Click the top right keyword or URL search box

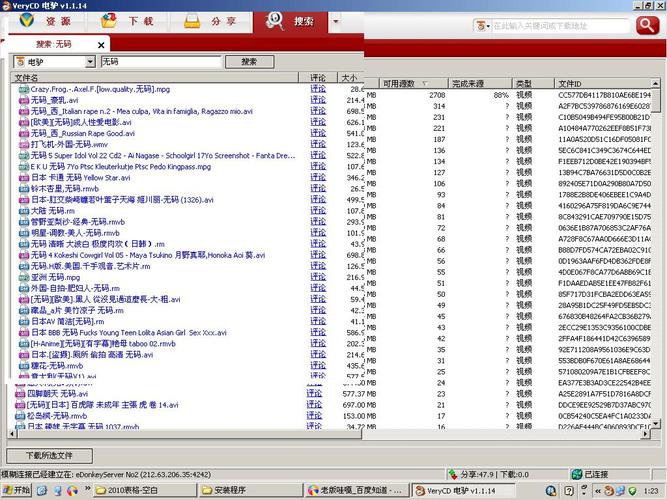click(x=561, y=26)
